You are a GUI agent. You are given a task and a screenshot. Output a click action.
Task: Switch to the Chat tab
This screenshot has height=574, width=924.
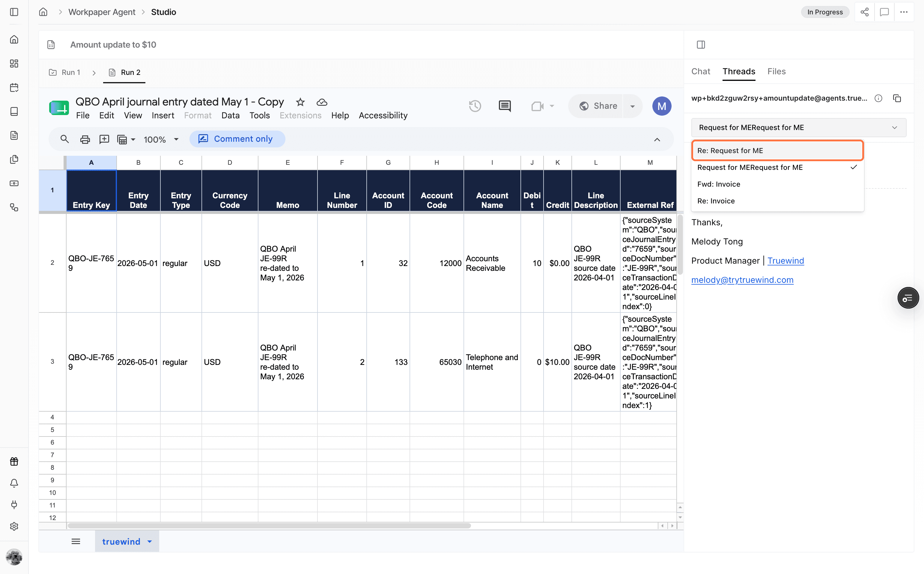pyautogui.click(x=701, y=71)
